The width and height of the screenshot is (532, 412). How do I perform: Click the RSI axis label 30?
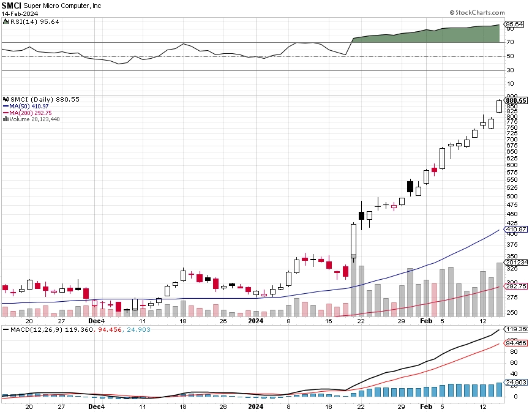pyautogui.click(x=511, y=70)
